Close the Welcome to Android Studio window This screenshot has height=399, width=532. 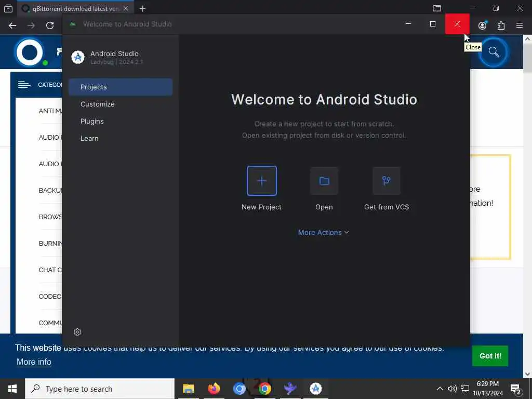(x=457, y=24)
